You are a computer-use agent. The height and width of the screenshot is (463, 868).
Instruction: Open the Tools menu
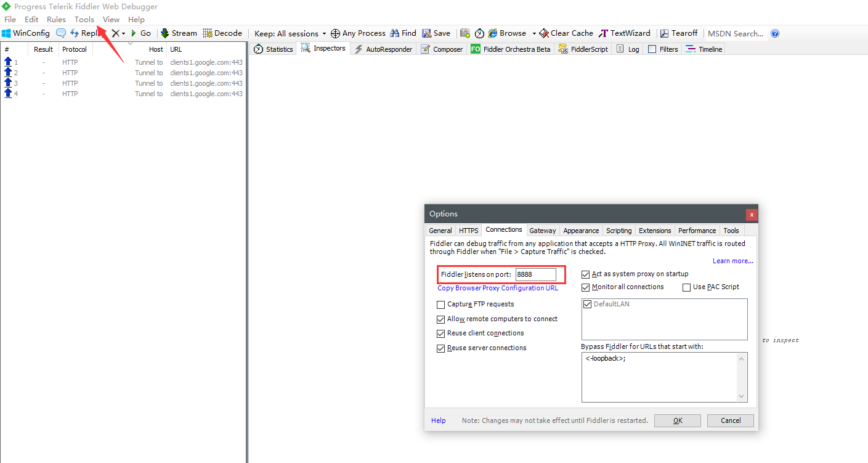[x=84, y=20]
